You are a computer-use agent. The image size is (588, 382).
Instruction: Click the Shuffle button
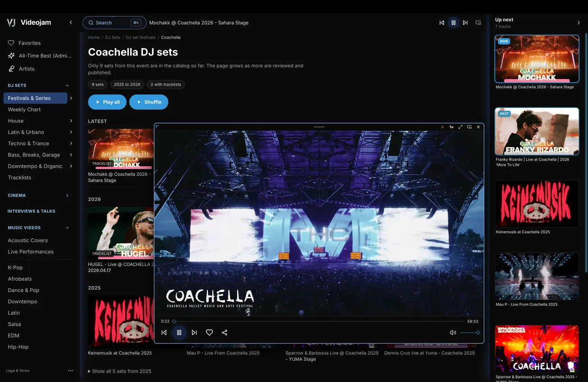pos(149,102)
